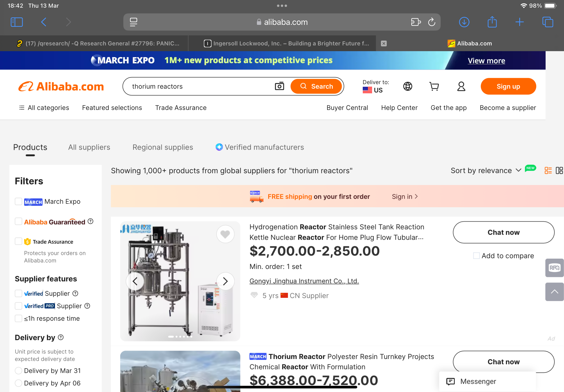Image resolution: width=564 pixels, height=392 pixels.
Task: Switch to list view layout
Action: point(548,170)
